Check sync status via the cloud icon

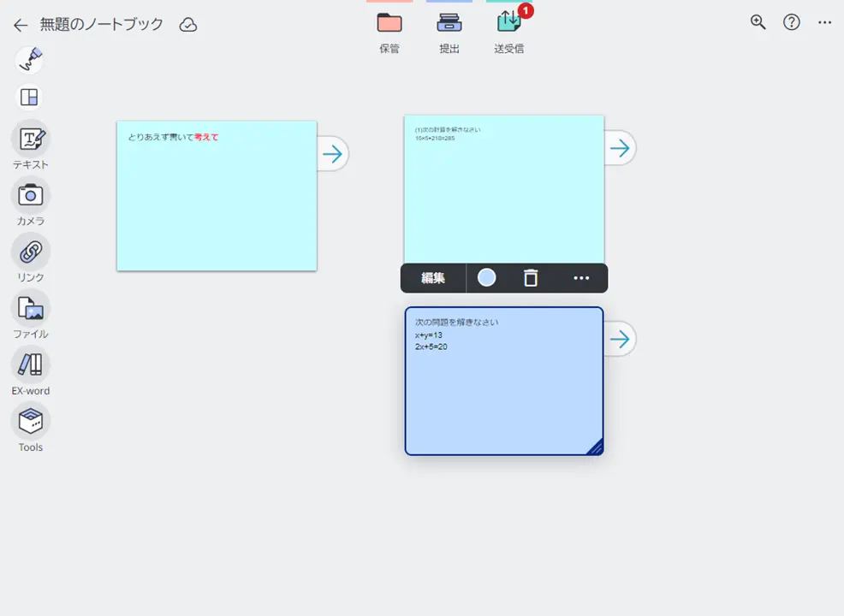click(x=188, y=24)
